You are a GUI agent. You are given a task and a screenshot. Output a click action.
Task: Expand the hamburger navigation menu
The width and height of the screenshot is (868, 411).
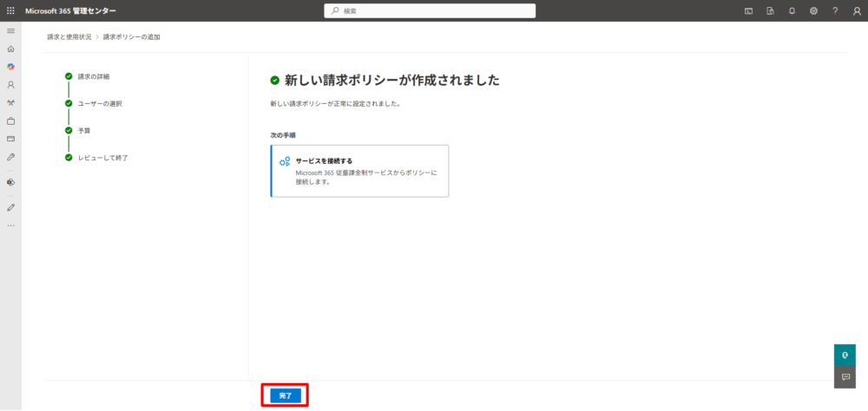pyautogui.click(x=10, y=31)
